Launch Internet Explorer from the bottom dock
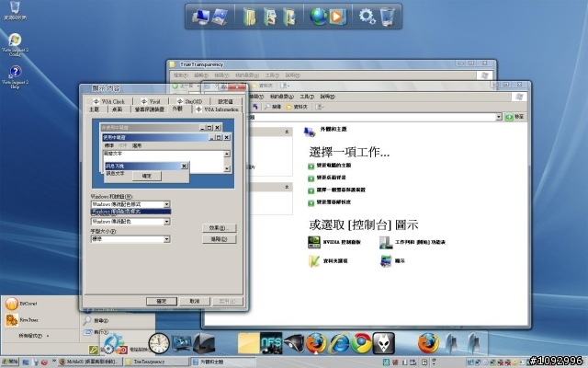The height and width of the screenshot is (368, 588). (x=339, y=343)
